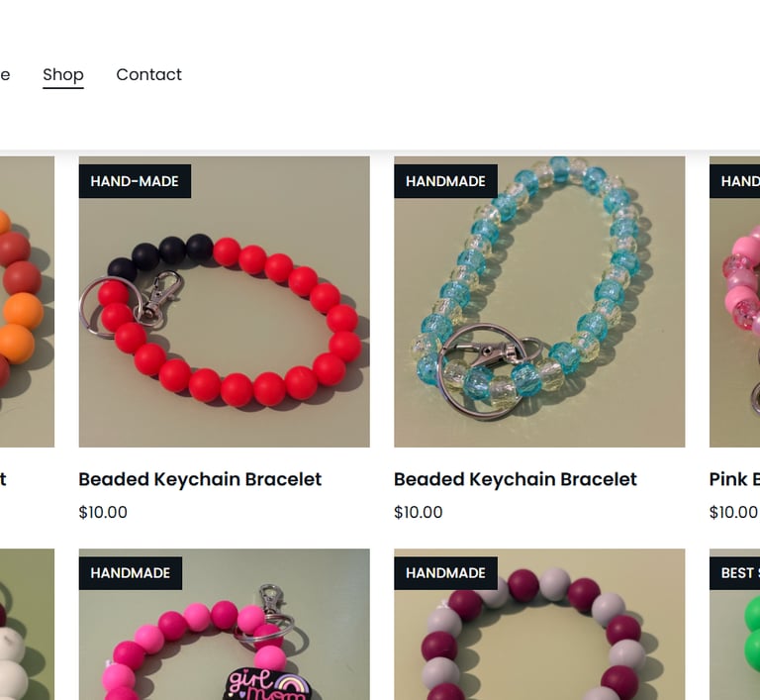760x700 pixels.
Task: Open the partially visible orange bracelet photo
Action: coord(27,301)
